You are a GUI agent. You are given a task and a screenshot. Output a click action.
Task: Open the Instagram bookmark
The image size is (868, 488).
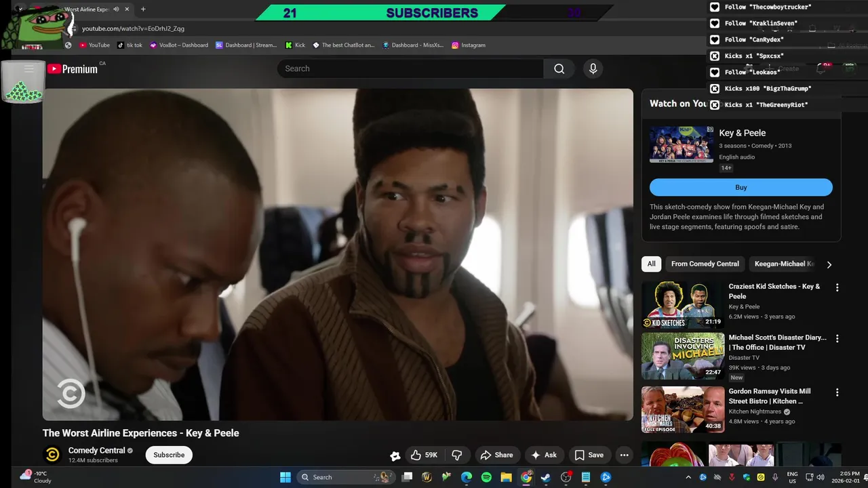(x=468, y=45)
